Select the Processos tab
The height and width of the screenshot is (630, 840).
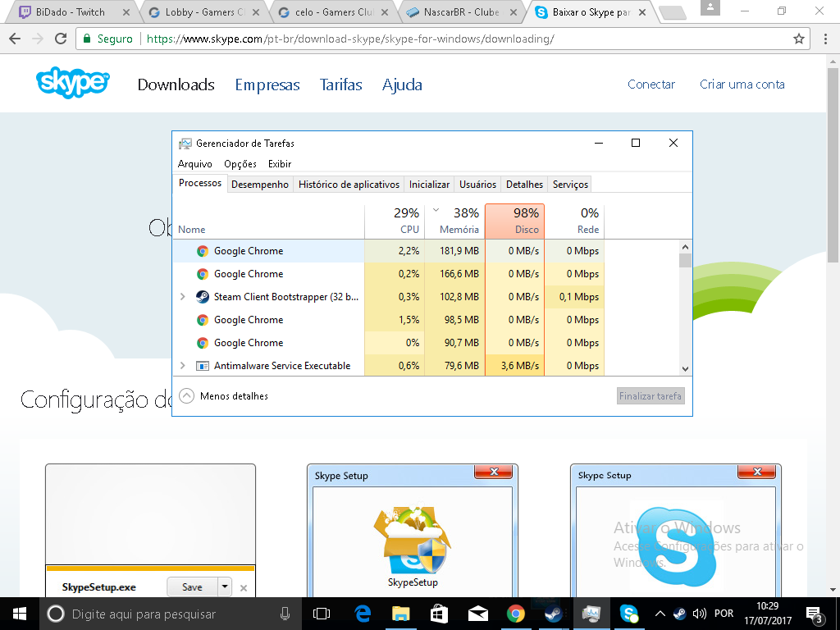pos(200,183)
